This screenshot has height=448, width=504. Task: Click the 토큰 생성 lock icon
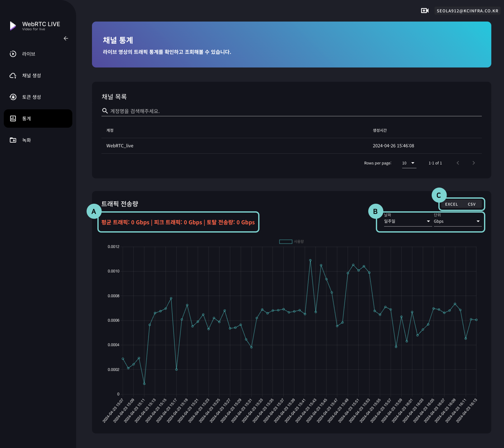point(13,97)
